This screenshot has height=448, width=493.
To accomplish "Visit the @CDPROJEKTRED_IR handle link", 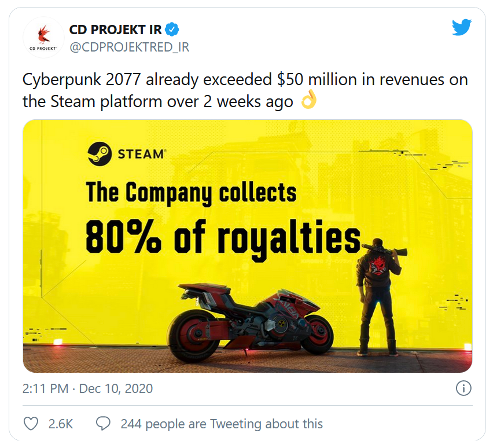I will 129,47.
